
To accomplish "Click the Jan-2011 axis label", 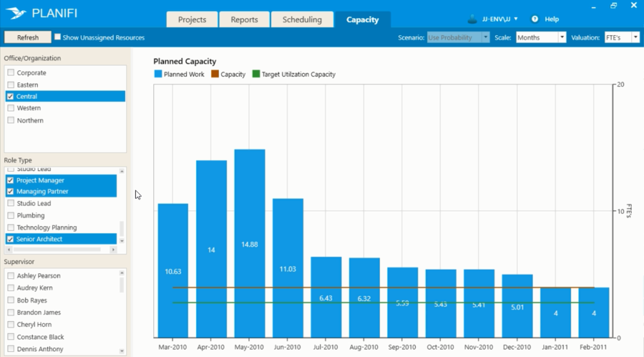I will click(x=555, y=347).
